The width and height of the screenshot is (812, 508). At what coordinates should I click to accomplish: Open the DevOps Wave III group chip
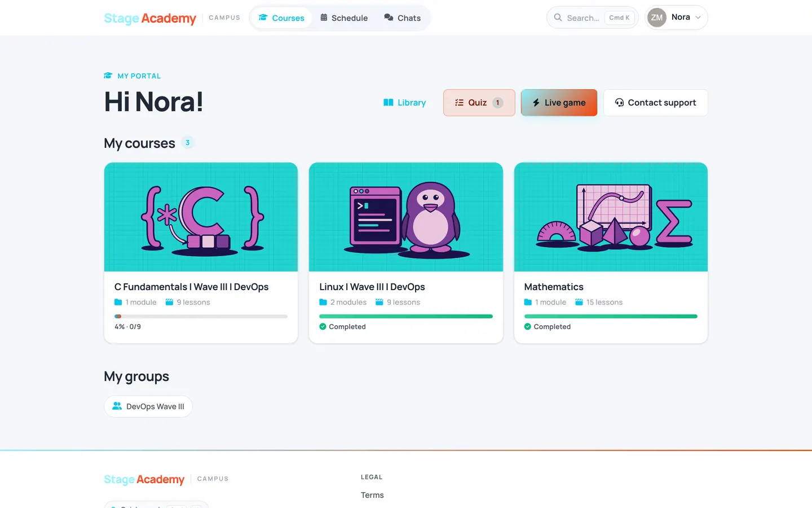[x=148, y=406]
